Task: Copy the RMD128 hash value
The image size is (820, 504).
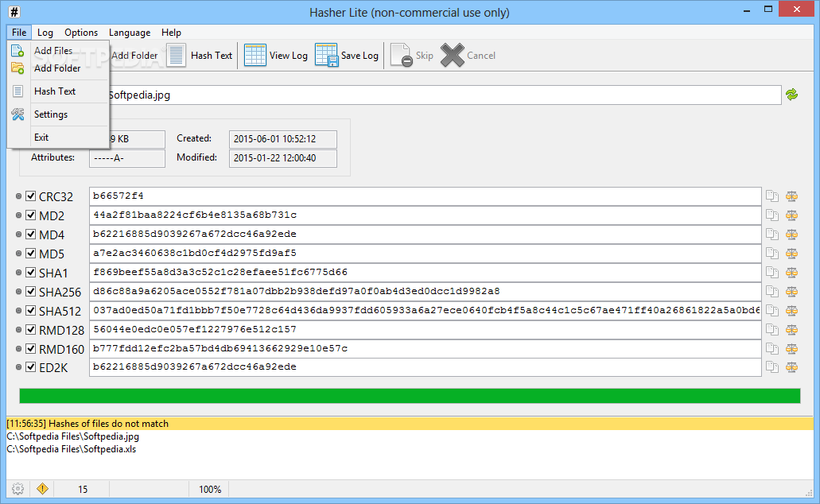Action: (772, 329)
